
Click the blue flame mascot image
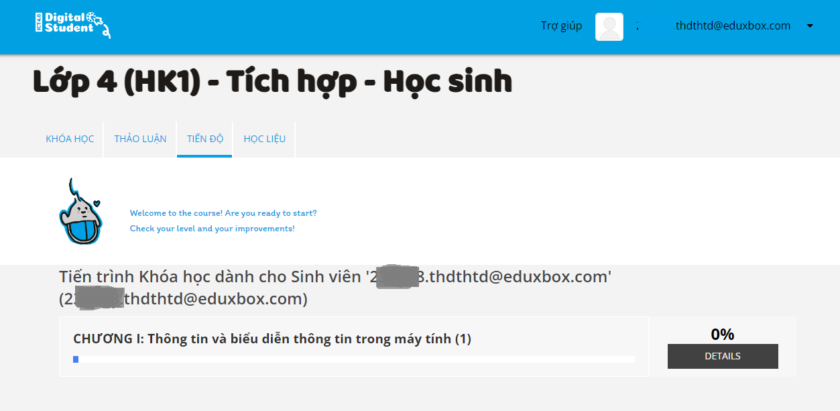tap(79, 213)
